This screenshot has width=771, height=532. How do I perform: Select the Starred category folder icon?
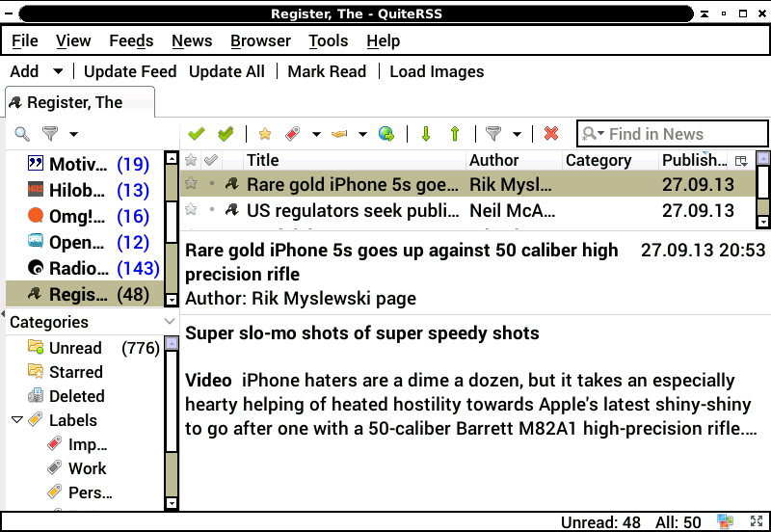pos(36,371)
